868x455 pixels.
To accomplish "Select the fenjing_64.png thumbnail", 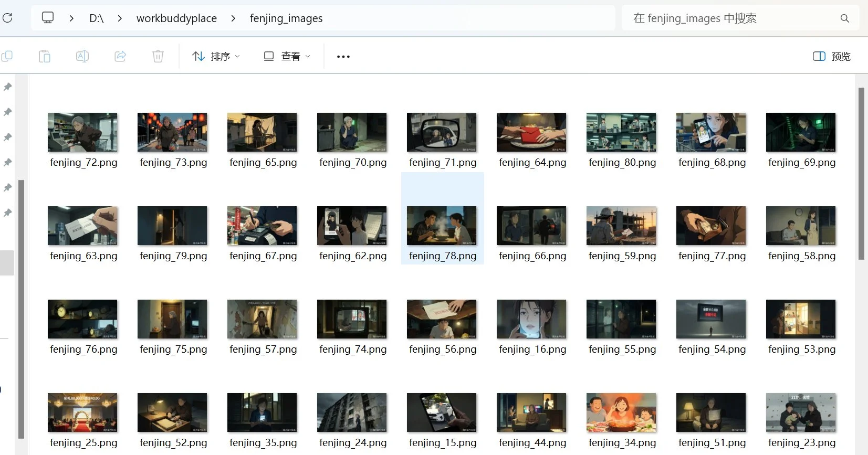I will (532, 132).
